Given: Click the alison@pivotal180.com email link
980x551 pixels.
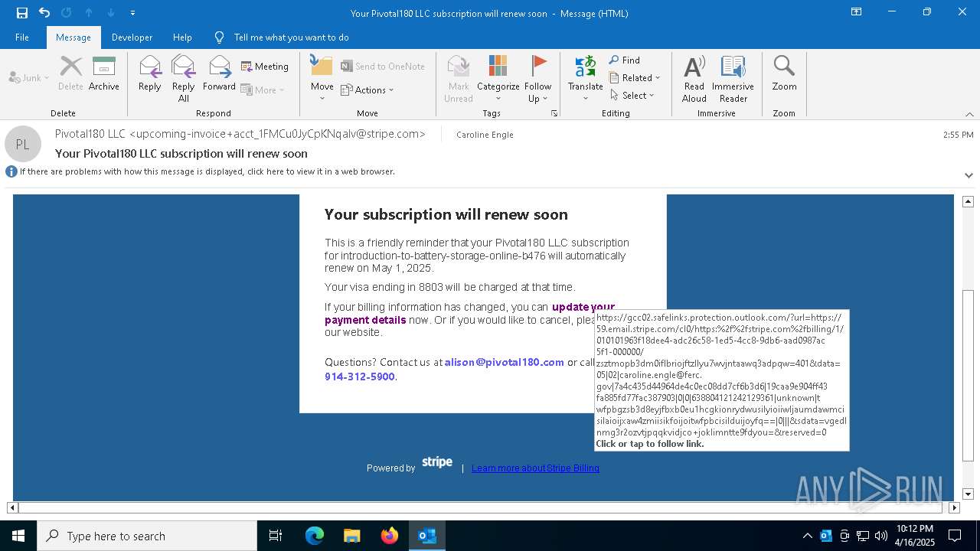Looking at the screenshot, I should 504,362.
